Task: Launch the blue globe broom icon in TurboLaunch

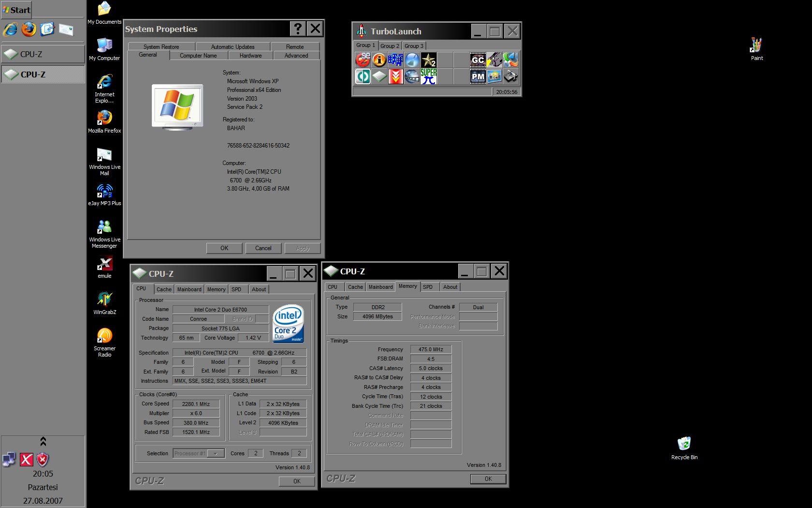Action: (412, 60)
